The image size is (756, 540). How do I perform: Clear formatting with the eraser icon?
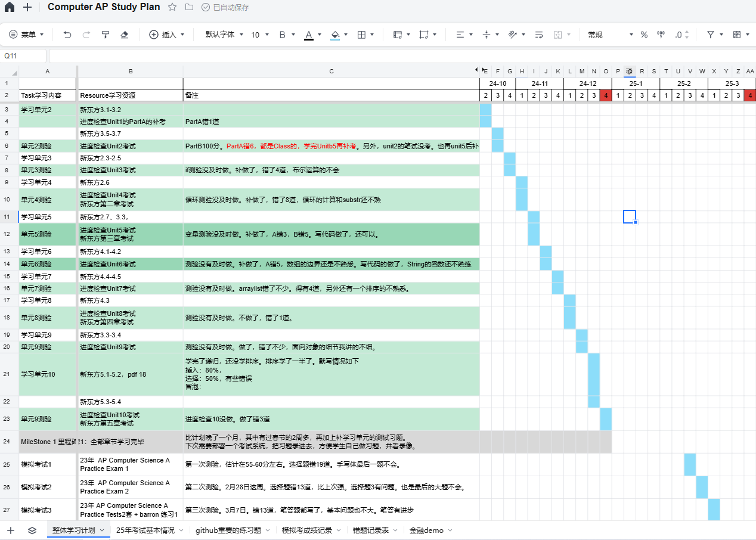click(x=124, y=35)
